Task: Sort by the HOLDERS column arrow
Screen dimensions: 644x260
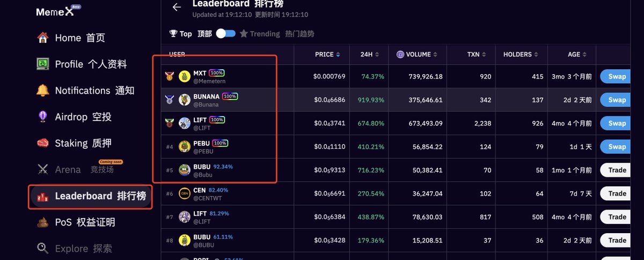Action: pos(537,55)
